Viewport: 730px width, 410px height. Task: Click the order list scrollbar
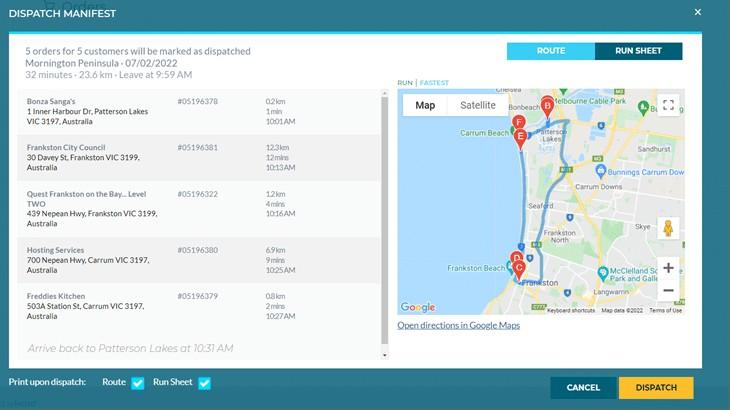[385, 221]
